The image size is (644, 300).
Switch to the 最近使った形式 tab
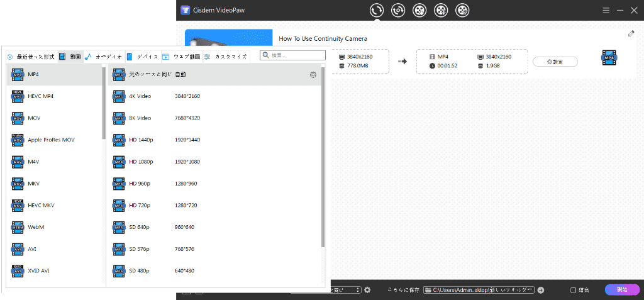(x=31, y=57)
